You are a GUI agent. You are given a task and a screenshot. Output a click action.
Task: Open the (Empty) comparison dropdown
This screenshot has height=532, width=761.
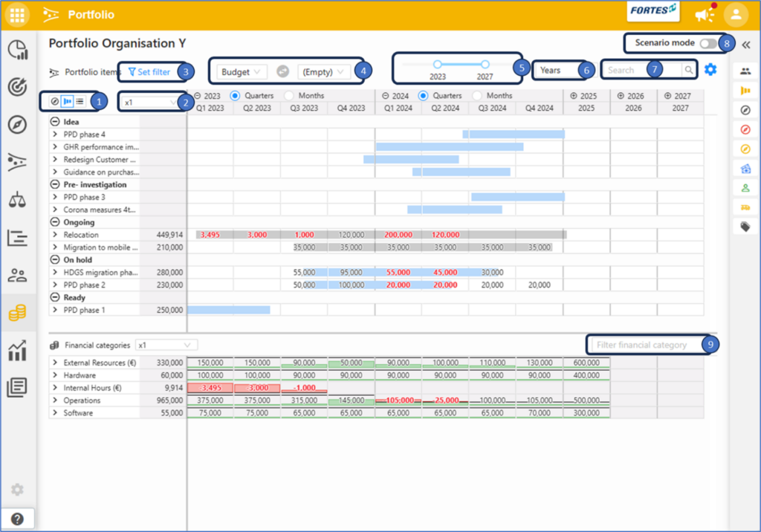[x=323, y=72]
